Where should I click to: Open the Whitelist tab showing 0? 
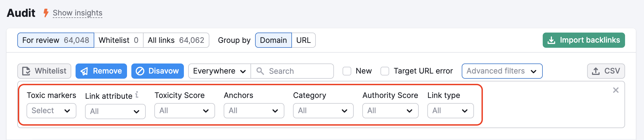pyautogui.click(x=118, y=40)
